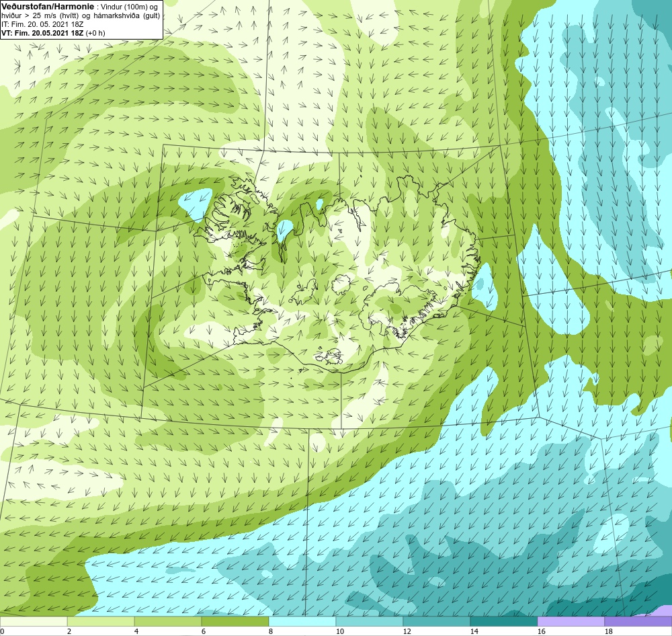
Task: Click the scale label '14'
Action: [x=474, y=631]
